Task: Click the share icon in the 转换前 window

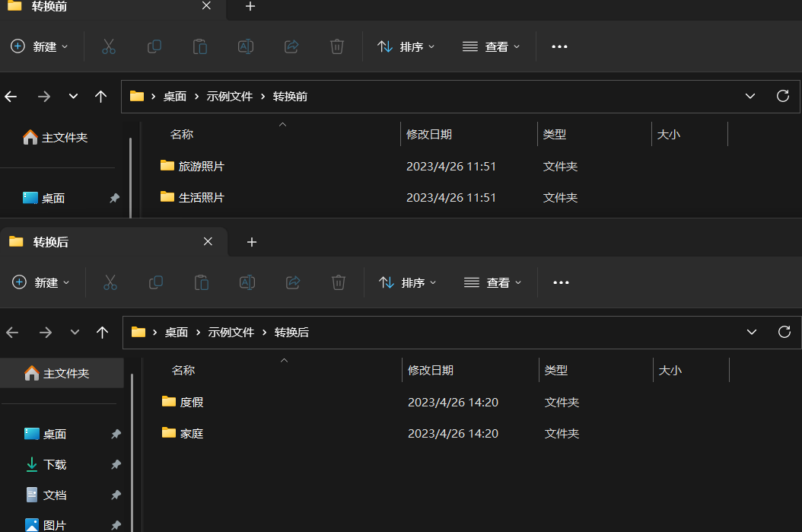Action: [x=291, y=46]
